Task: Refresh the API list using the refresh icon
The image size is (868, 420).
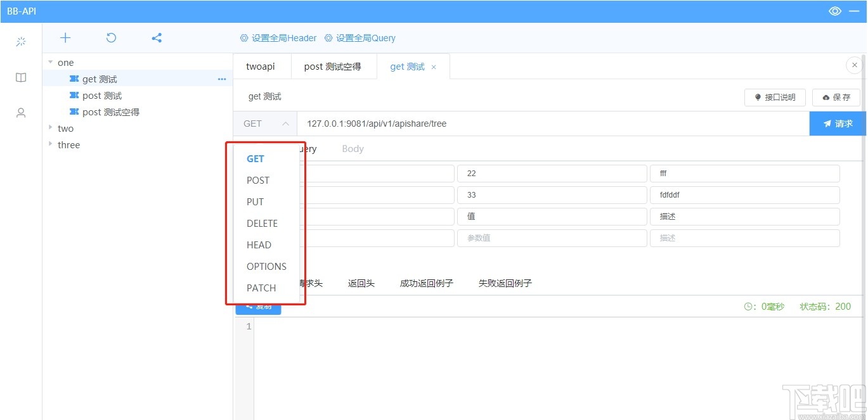Action: (110, 37)
